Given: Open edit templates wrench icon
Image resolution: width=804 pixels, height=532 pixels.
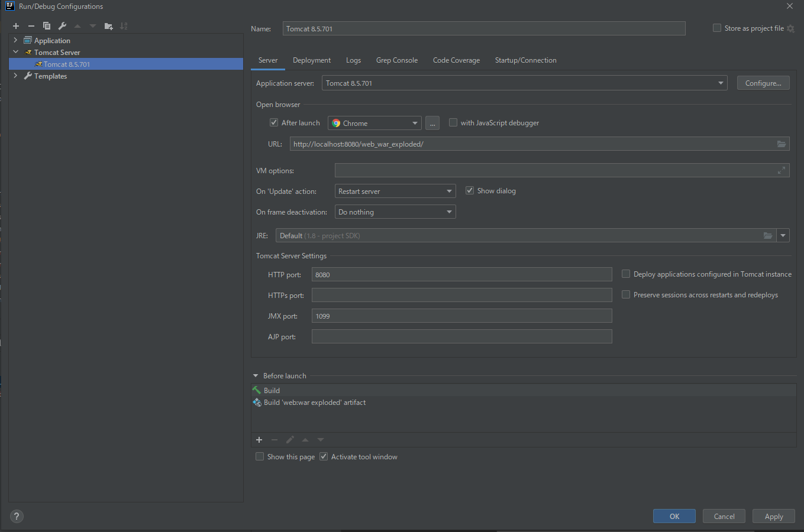Looking at the screenshot, I should point(62,26).
